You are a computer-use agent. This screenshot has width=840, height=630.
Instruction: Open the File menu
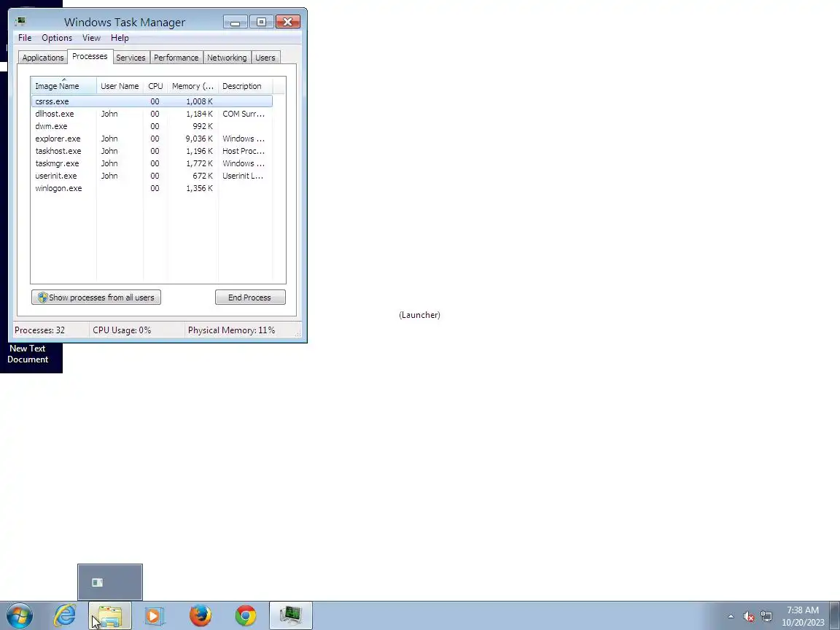25,37
